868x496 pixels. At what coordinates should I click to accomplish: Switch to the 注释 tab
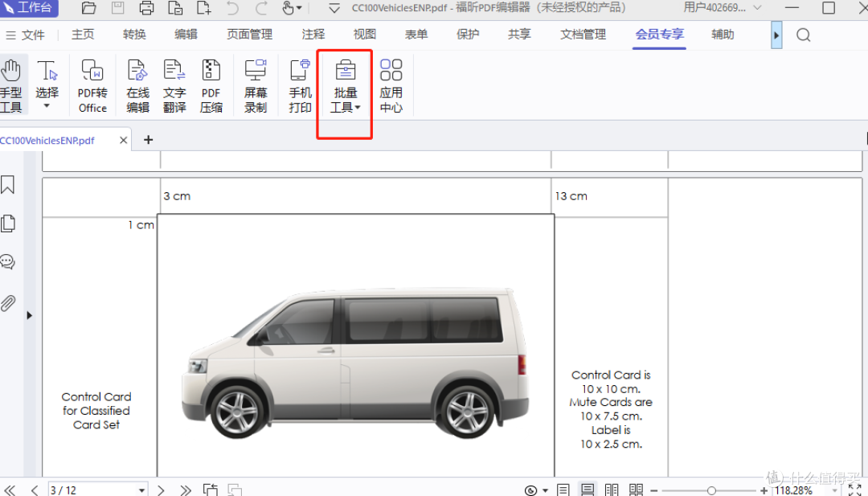click(x=313, y=35)
